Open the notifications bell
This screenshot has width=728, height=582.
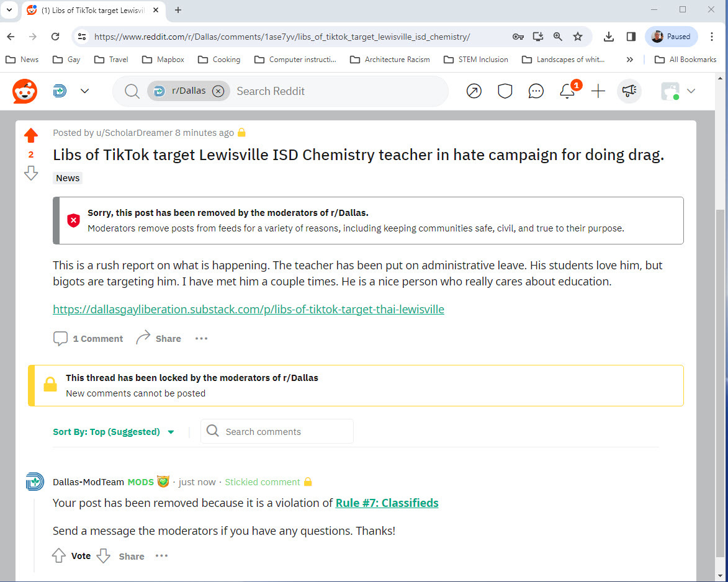(567, 91)
